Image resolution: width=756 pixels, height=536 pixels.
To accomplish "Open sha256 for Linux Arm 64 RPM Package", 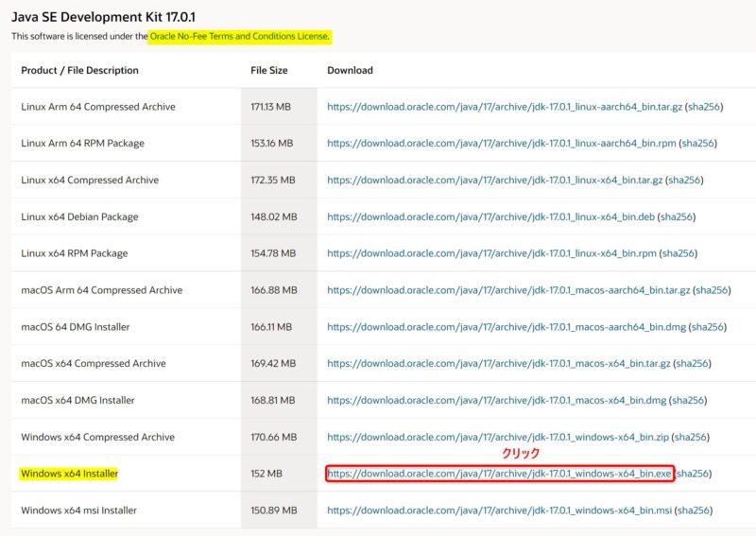I will [698, 144].
